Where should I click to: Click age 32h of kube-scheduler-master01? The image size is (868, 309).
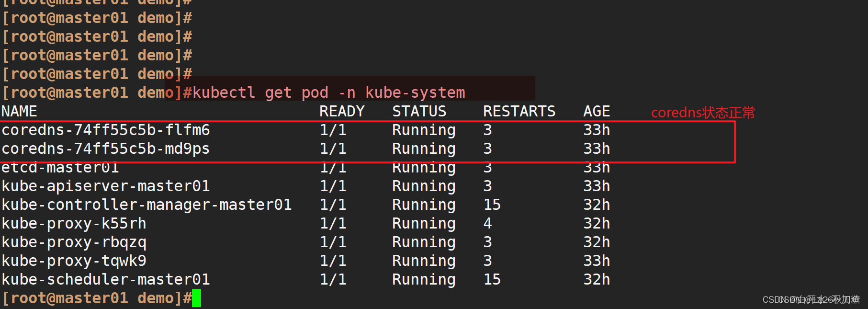pos(597,279)
